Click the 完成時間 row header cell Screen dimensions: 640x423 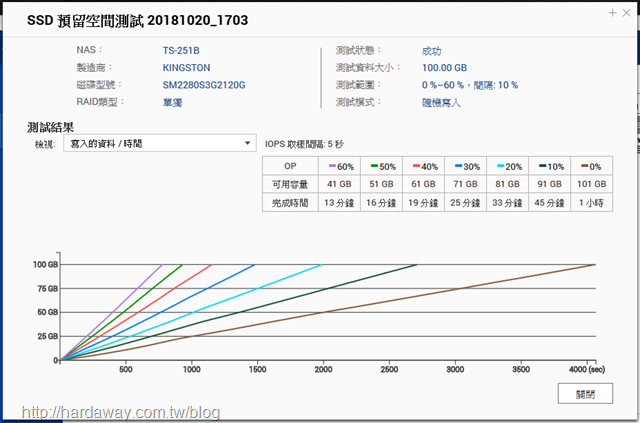pos(290,203)
